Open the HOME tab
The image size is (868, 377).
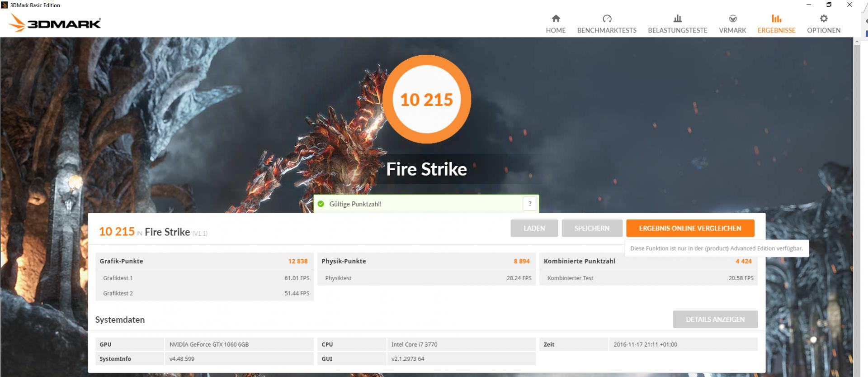(x=556, y=24)
